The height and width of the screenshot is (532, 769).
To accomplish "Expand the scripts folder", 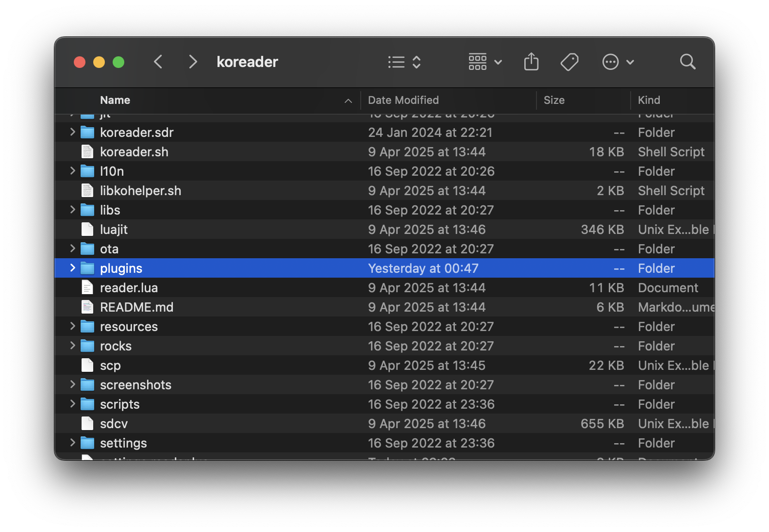I will (x=72, y=403).
